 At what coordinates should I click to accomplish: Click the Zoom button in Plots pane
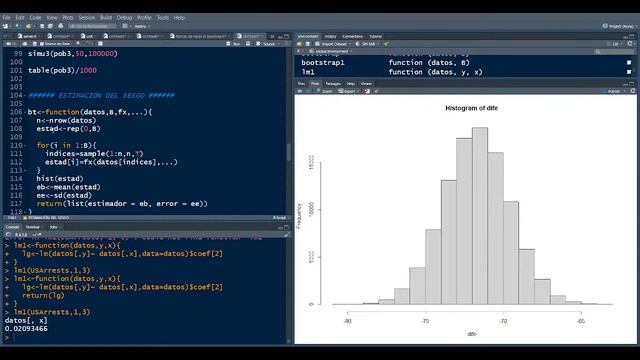(x=324, y=91)
